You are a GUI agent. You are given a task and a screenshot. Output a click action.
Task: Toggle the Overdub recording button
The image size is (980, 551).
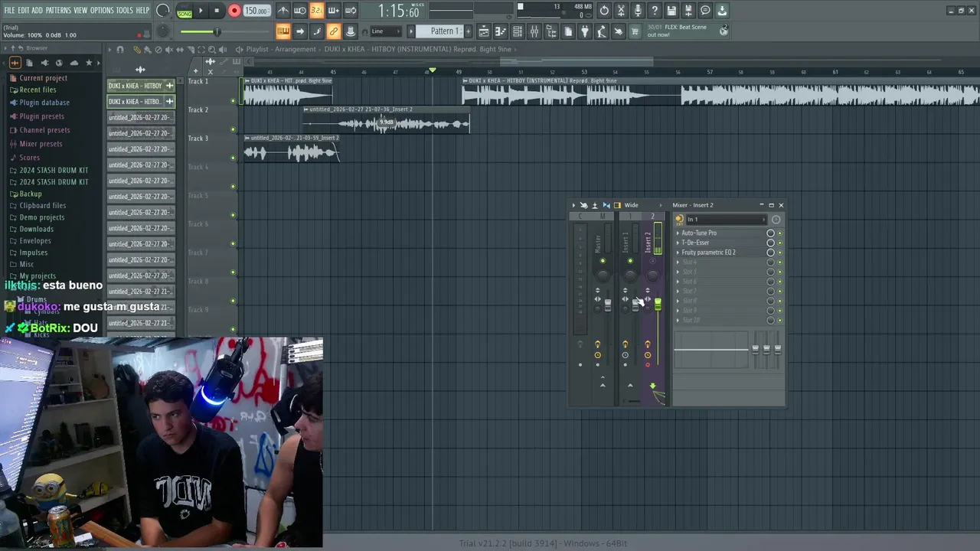click(x=334, y=11)
